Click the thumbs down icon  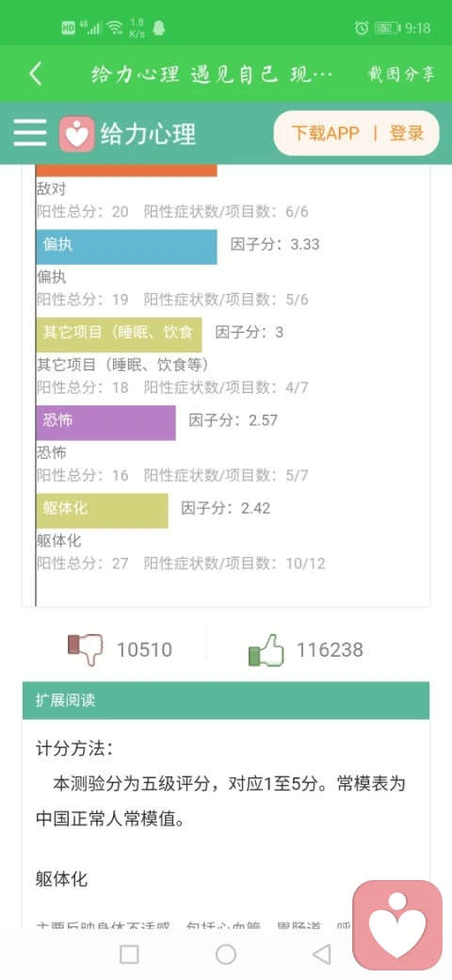(86, 650)
